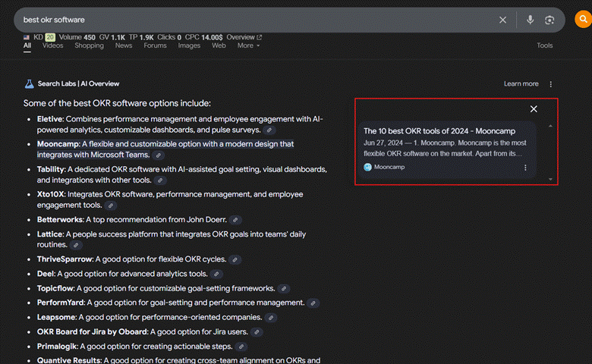The width and height of the screenshot is (592, 364).
Task: Click the Learn more link
Action: tap(521, 83)
